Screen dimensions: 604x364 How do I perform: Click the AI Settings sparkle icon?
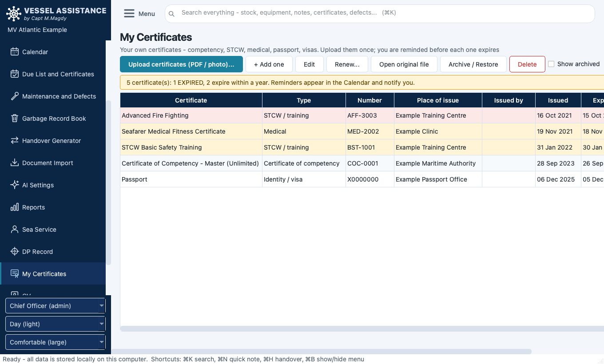click(15, 185)
